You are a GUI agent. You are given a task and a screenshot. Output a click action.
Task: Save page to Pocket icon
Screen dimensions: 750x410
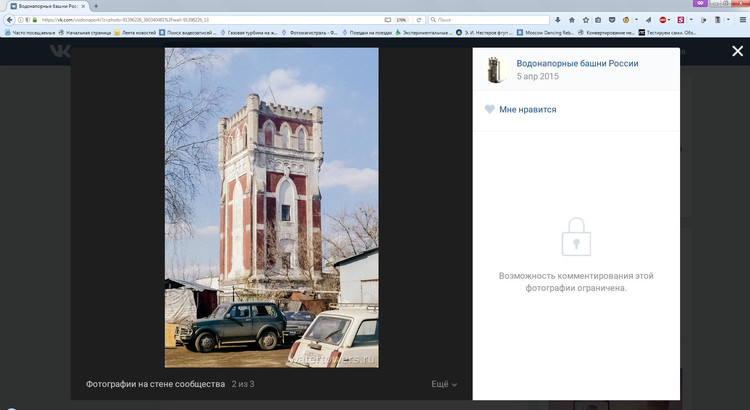[x=612, y=20]
